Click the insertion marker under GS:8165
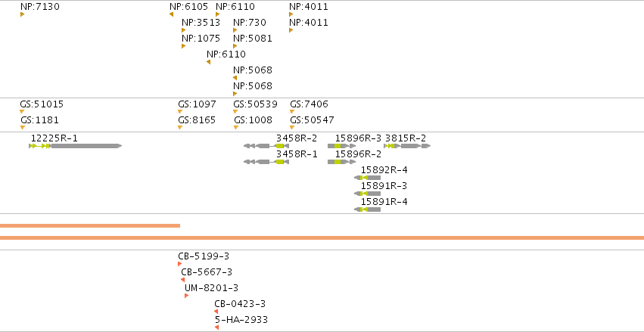644x332 pixels. 180,128
